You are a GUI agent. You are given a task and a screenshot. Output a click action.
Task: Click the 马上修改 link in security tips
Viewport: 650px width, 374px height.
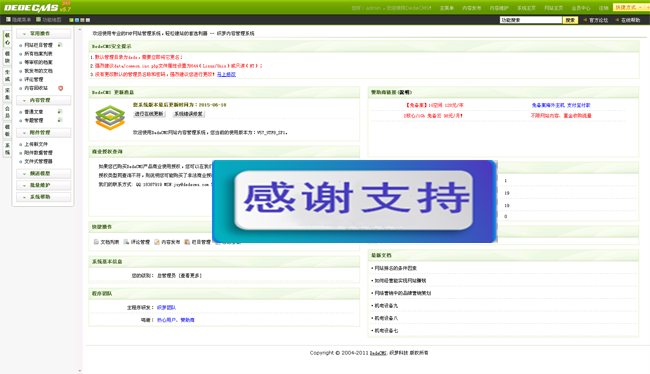coord(226,74)
